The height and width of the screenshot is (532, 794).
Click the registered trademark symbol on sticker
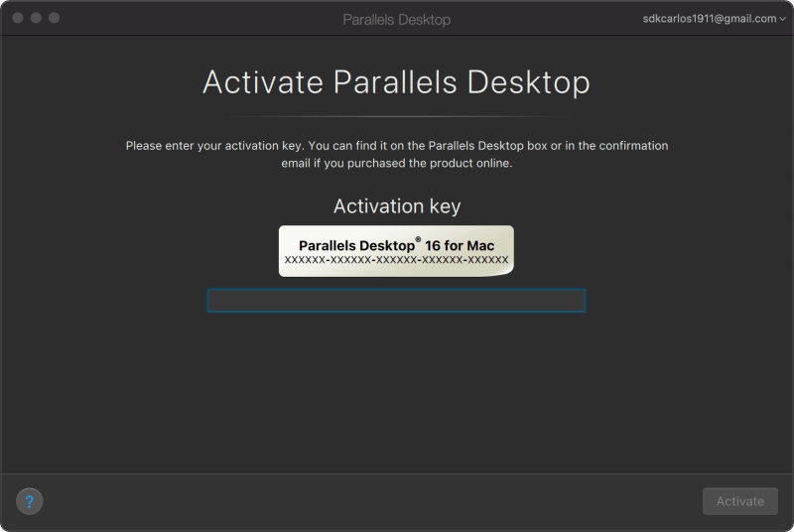[x=418, y=239]
